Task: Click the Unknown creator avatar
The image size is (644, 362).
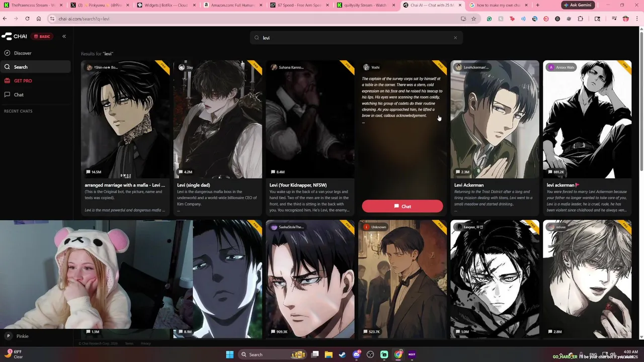Action: pyautogui.click(x=366, y=227)
